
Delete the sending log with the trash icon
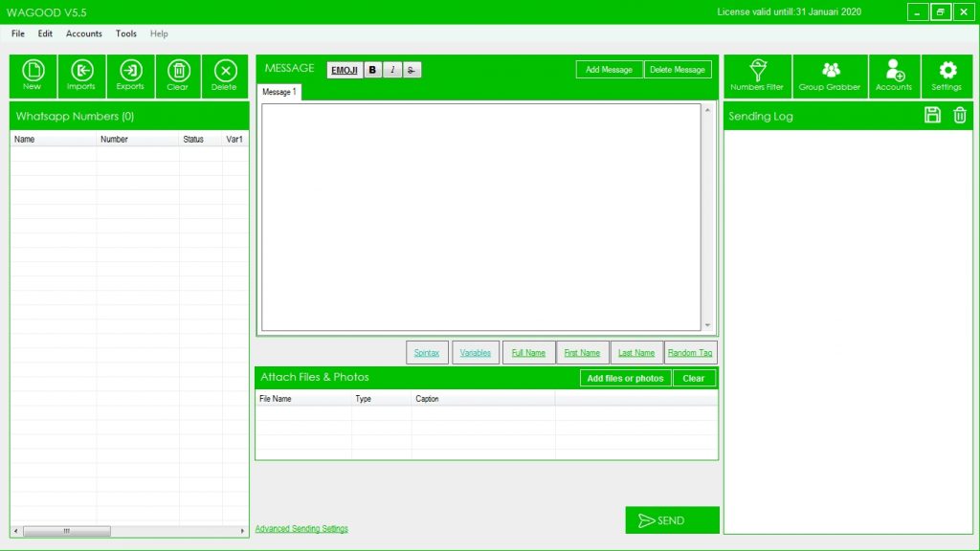tap(960, 116)
